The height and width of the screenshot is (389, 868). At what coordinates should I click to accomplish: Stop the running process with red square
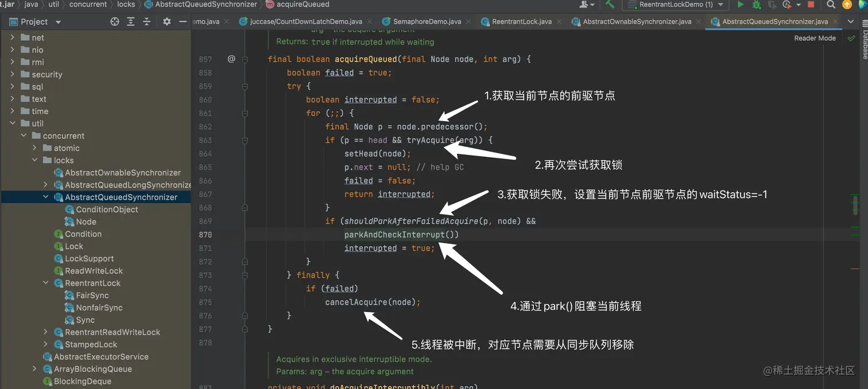811,5
